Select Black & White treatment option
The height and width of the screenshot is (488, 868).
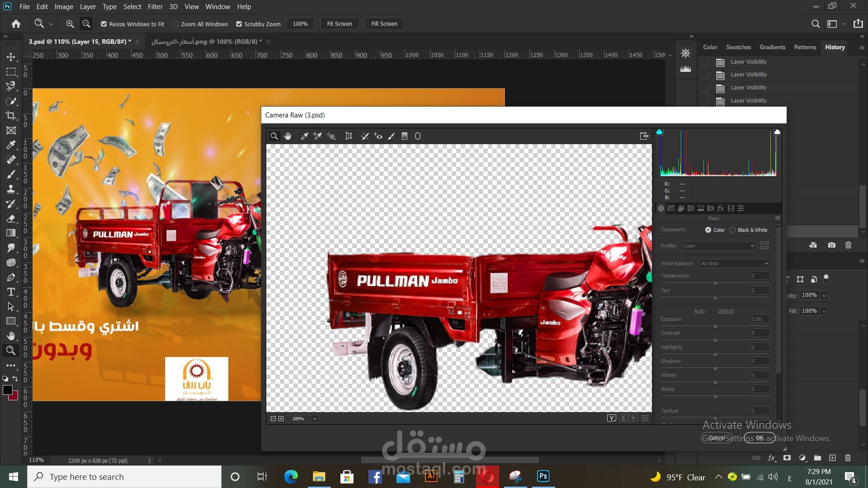pyautogui.click(x=732, y=230)
